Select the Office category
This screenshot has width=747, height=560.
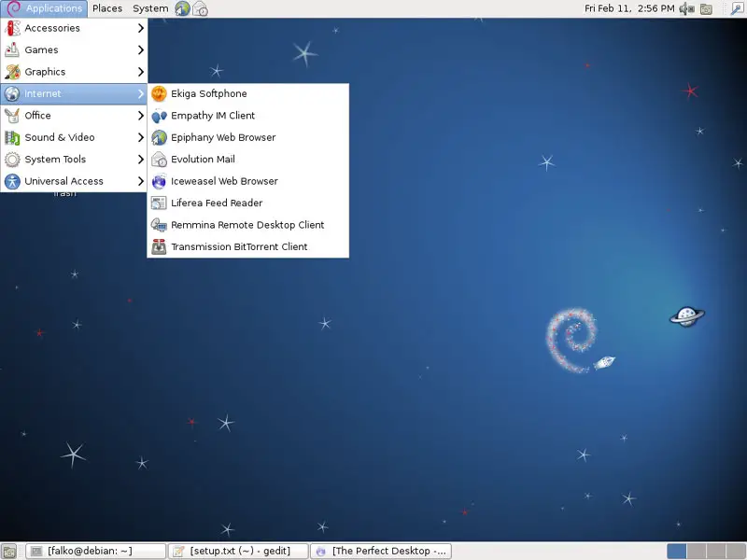tap(74, 115)
